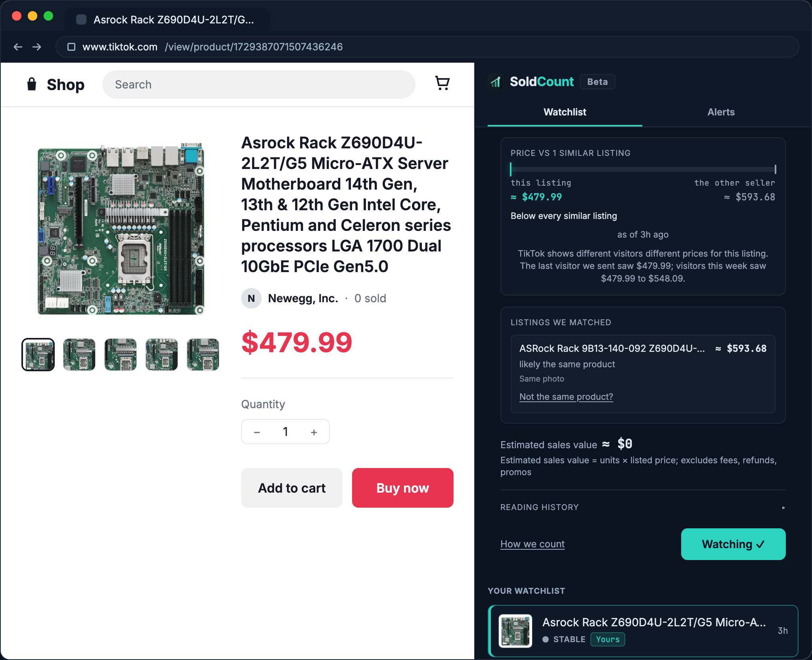This screenshot has width=812, height=660.
Task: Click the Yours badge on watchlist item
Action: click(x=607, y=639)
